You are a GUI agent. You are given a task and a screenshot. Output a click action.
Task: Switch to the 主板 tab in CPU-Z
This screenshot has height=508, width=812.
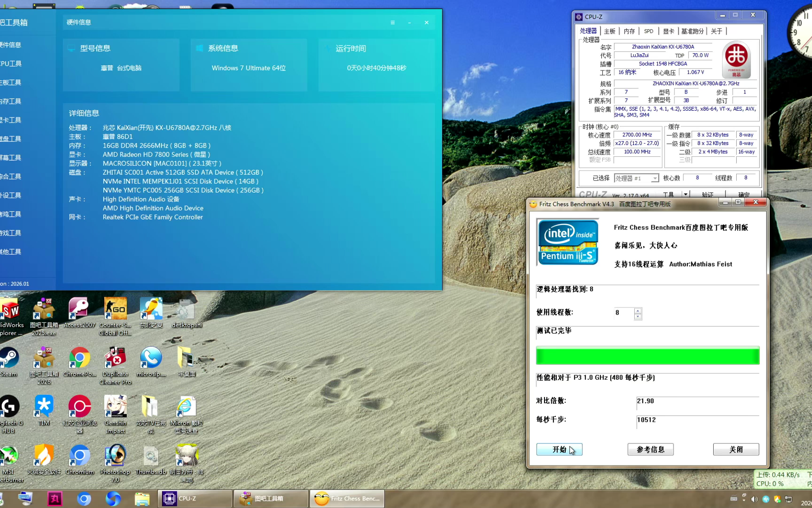point(609,31)
